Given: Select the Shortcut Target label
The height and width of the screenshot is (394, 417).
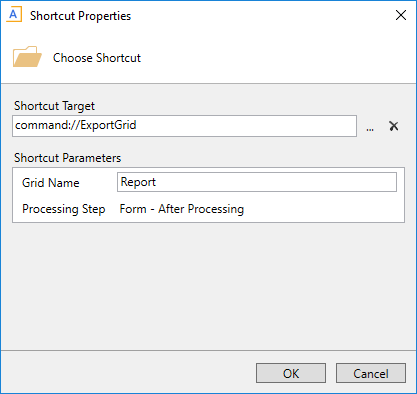Looking at the screenshot, I should pos(54,106).
